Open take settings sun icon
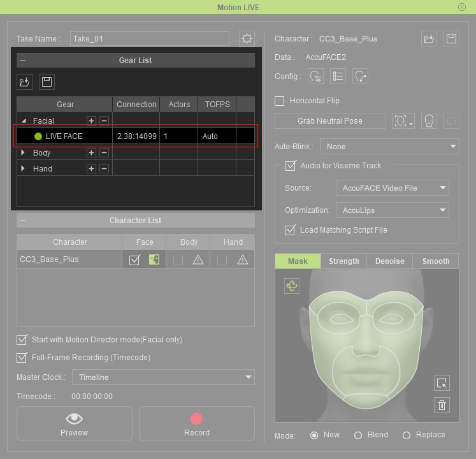 coord(247,39)
